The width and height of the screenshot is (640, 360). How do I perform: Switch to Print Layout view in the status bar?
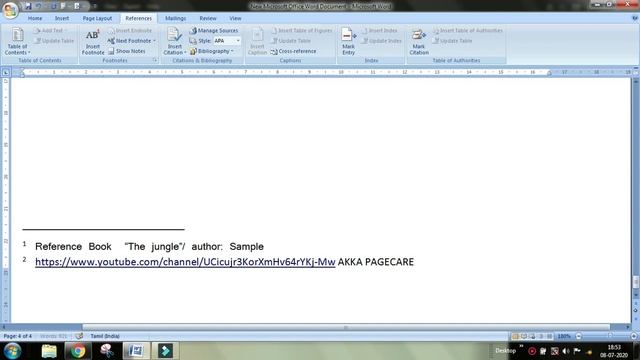516,336
